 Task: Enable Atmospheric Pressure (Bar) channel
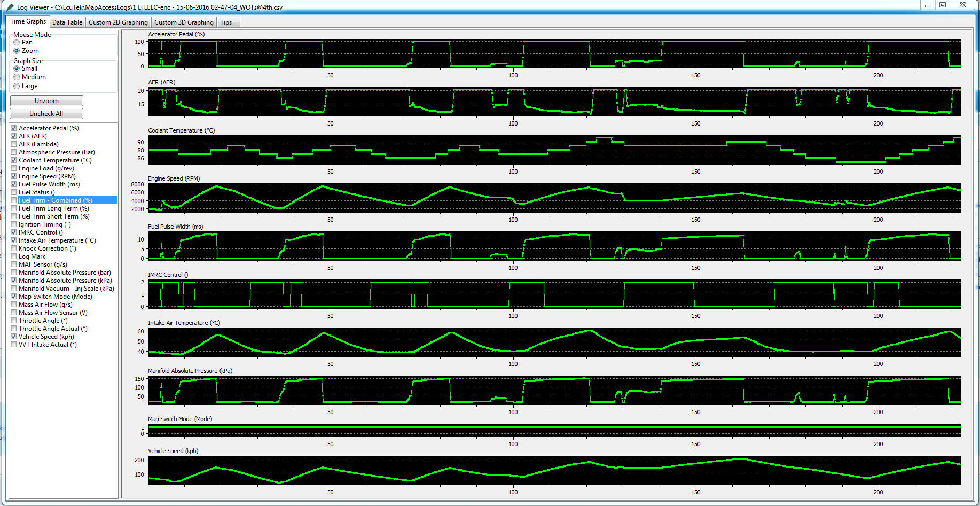click(14, 152)
